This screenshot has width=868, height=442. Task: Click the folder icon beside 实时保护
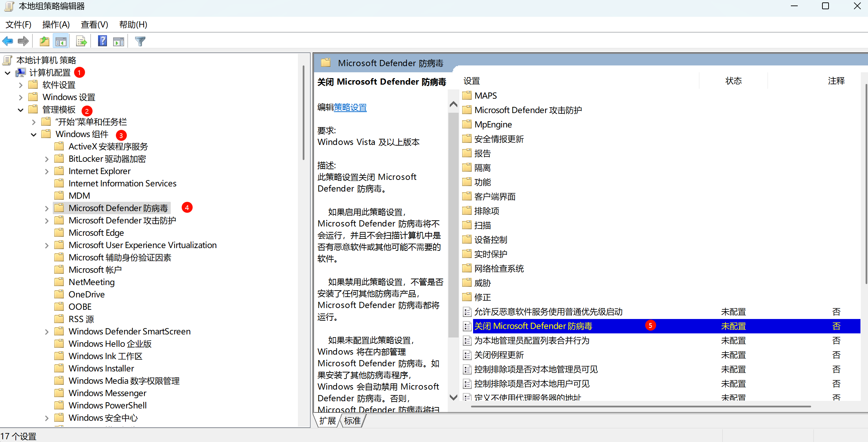coord(467,254)
